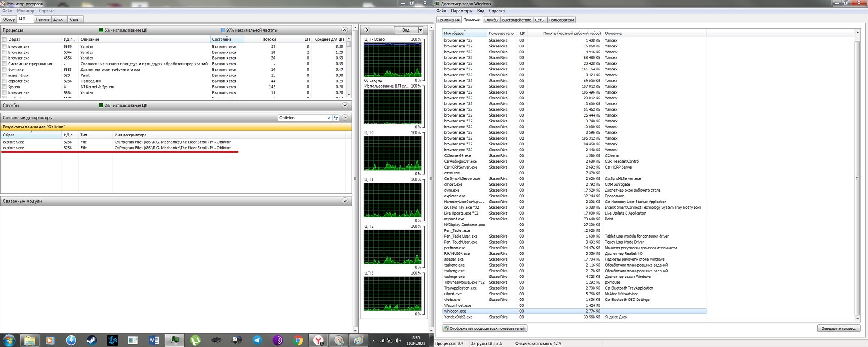Open Steam from the taskbar
The height and width of the screenshot is (347, 868).
click(91, 340)
